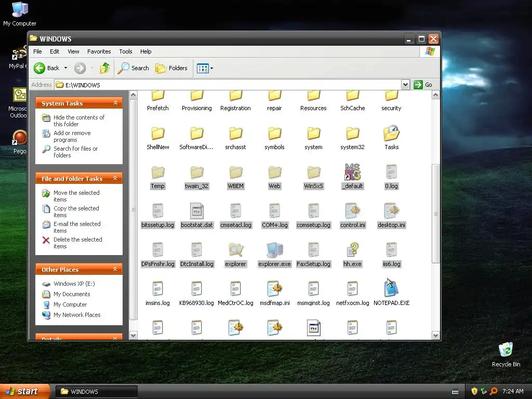Click Search for files or folders
The height and width of the screenshot is (399, 532).
[75, 152]
